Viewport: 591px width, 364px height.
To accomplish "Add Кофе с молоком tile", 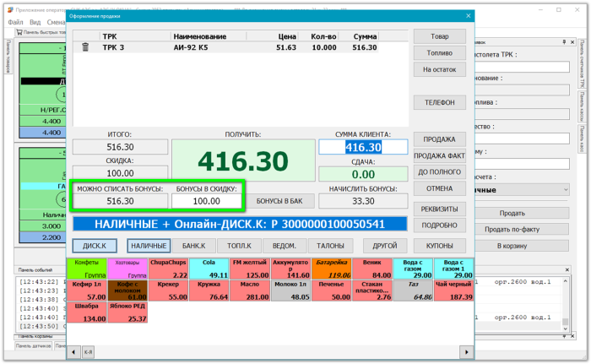I will pos(127,291).
